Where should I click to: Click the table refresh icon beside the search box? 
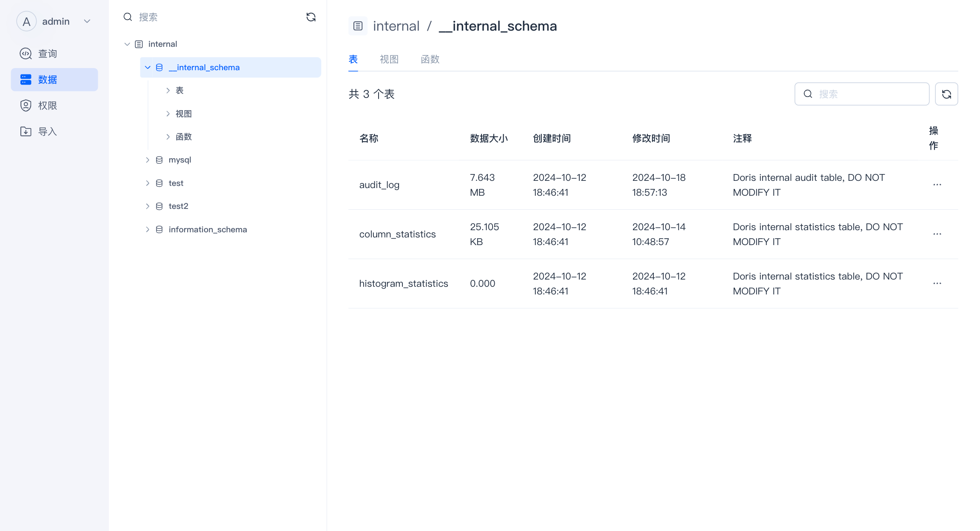pos(946,94)
